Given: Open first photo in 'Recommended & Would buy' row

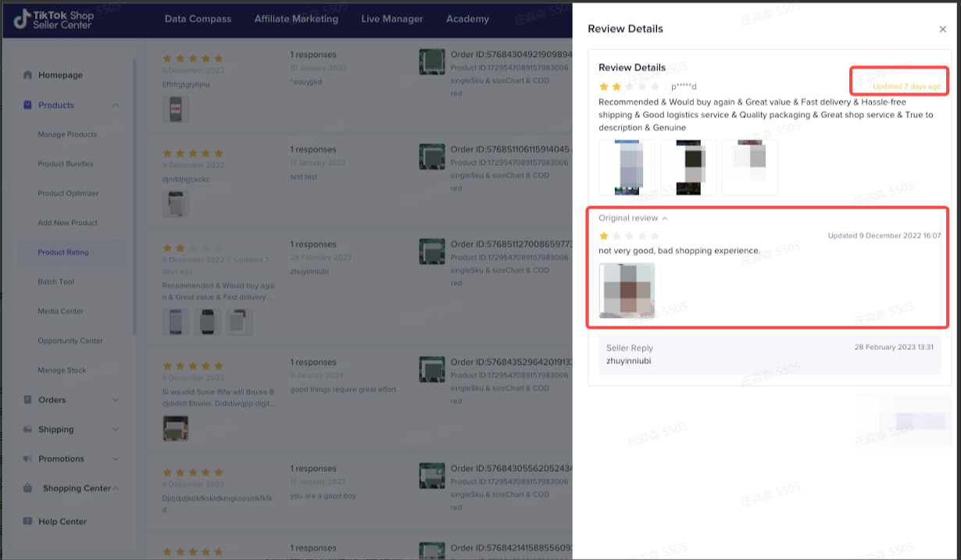Looking at the screenshot, I should (x=176, y=322).
